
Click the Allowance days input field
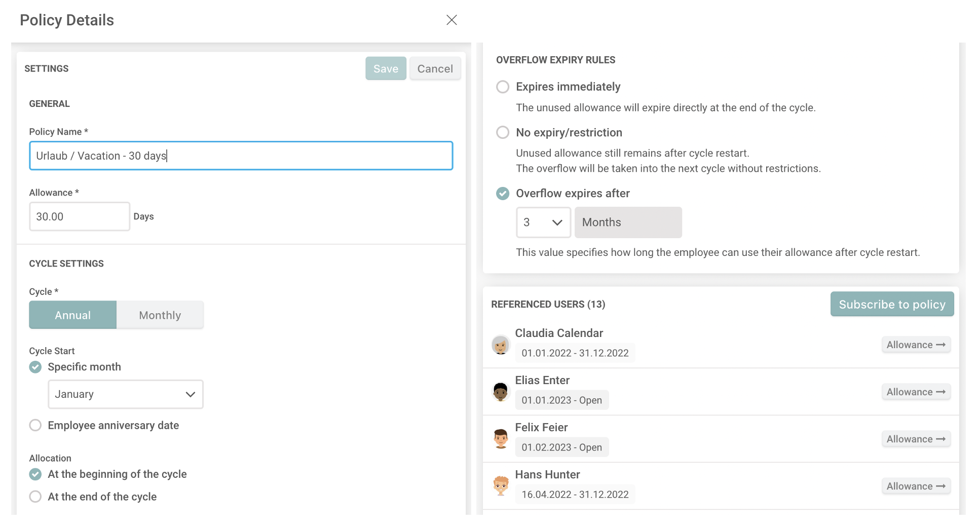(80, 217)
